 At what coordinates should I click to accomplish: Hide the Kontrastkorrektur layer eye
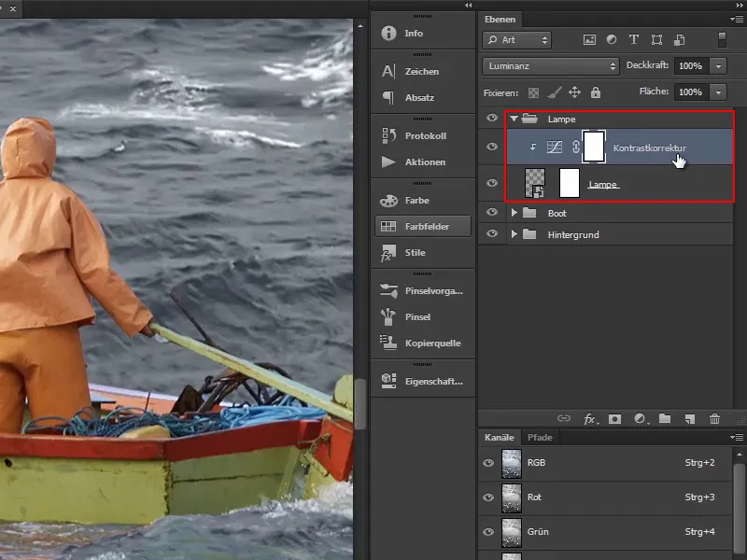click(492, 147)
